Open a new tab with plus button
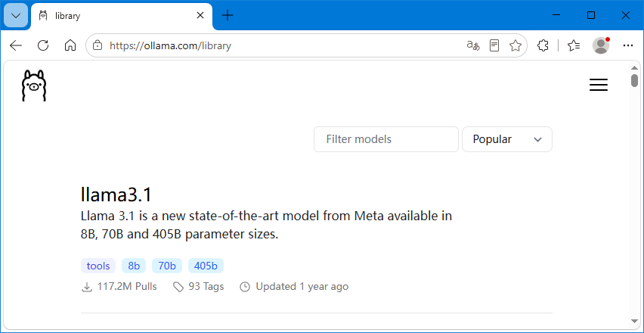The height and width of the screenshot is (333, 644). point(227,16)
